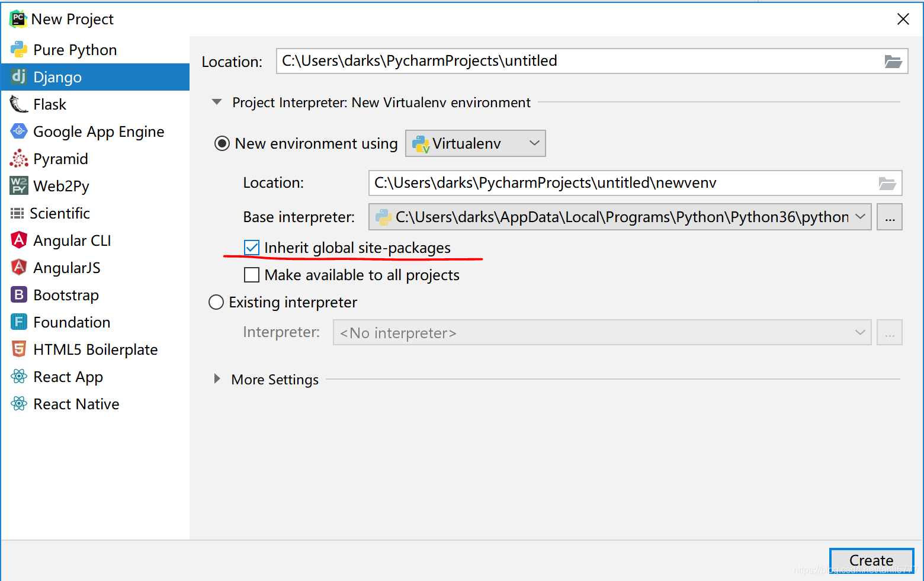Choose Google App Engine project type
This screenshot has height=581, width=924.
pyautogui.click(x=95, y=131)
